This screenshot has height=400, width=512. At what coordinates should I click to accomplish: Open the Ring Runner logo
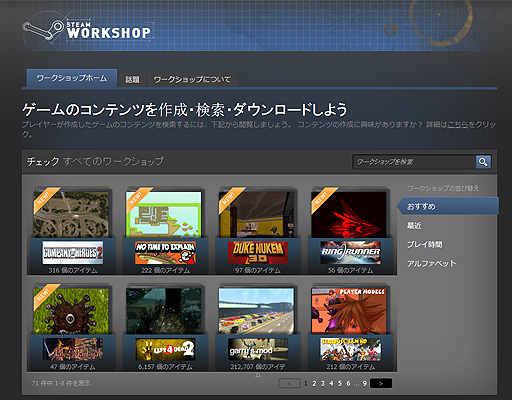pyautogui.click(x=351, y=253)
